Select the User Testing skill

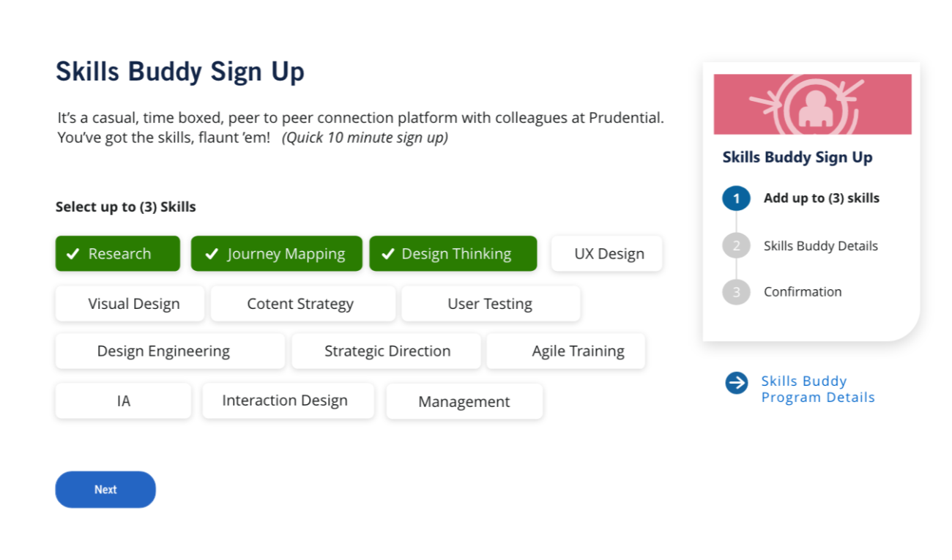491,304
